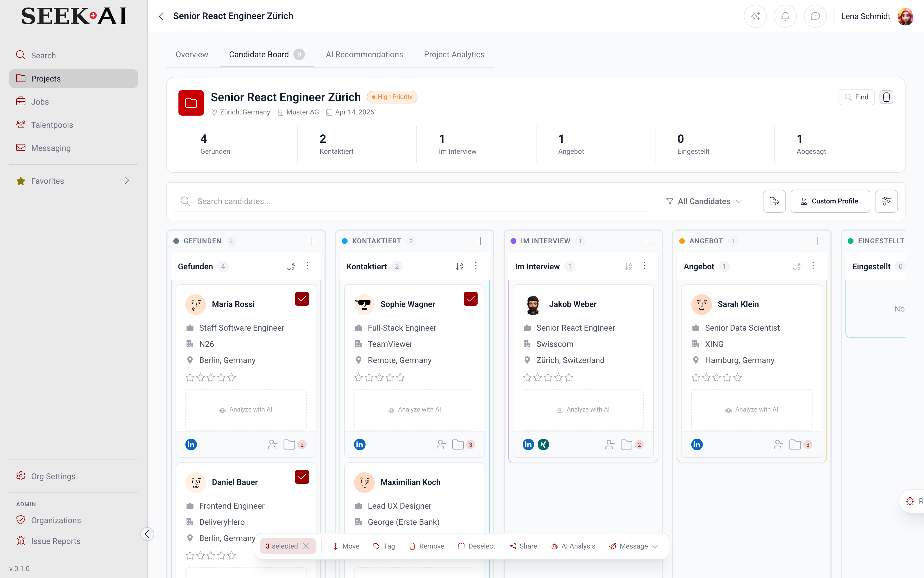Viewport: 924px width, 578px height.
Task: Uncheck Sophie Wagner's selection checkbox
Action: tap(470, 299)
